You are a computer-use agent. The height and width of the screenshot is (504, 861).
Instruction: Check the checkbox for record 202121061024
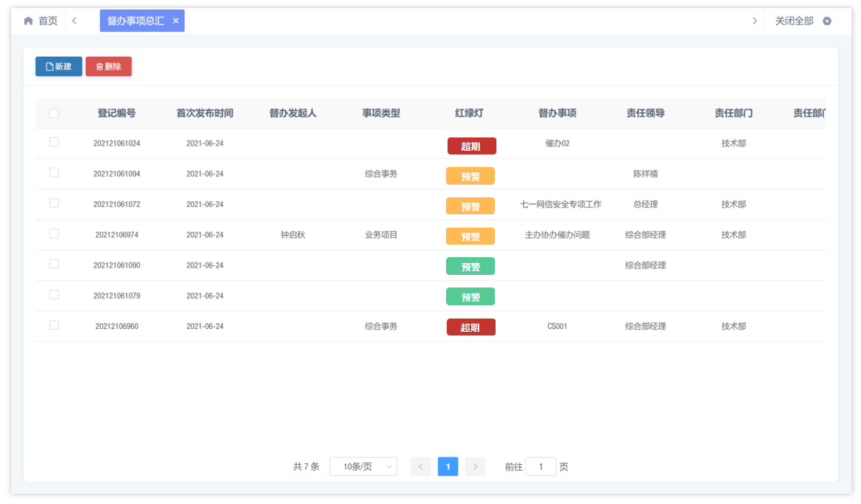point(53,142)
